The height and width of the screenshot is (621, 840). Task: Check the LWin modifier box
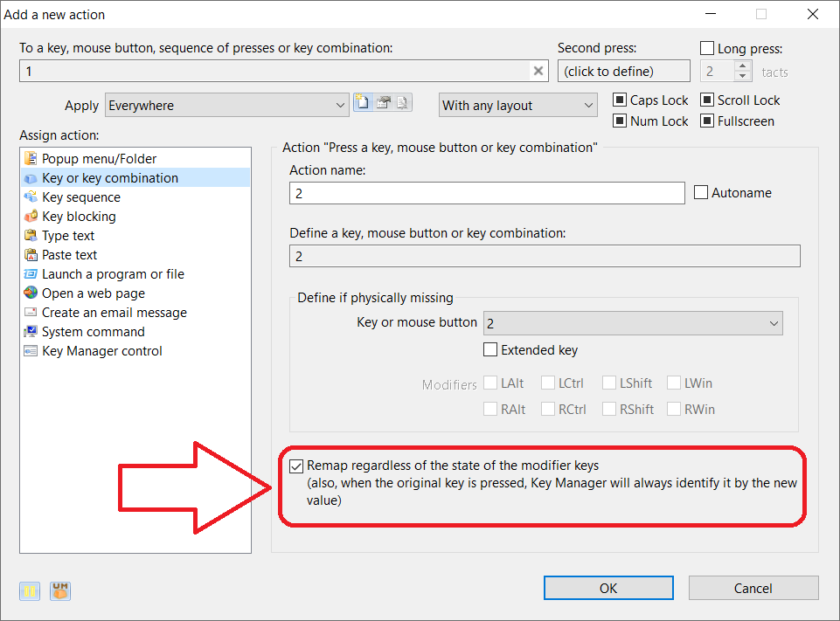[x=673, y=383]
